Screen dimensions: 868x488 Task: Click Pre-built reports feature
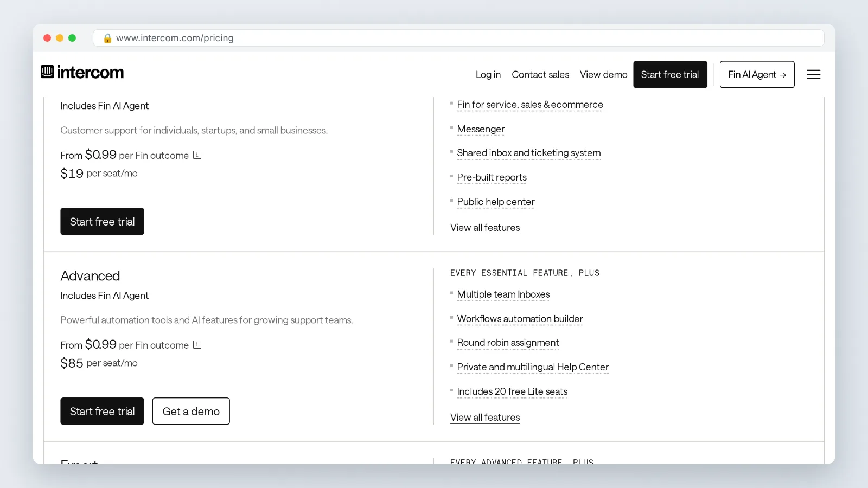pos(492,177)
